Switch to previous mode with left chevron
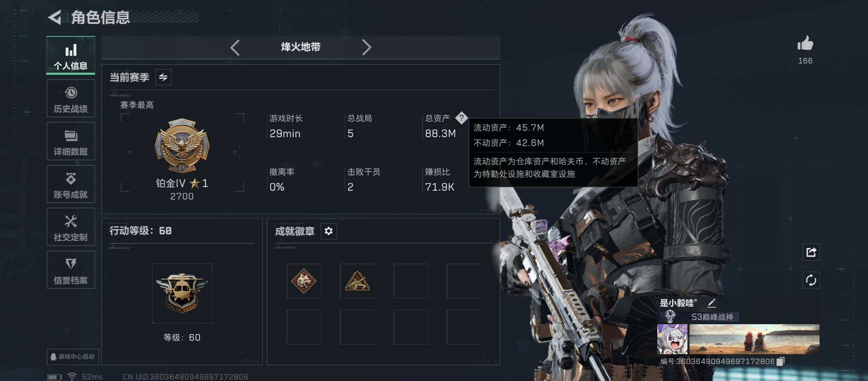 click(235, 47)
